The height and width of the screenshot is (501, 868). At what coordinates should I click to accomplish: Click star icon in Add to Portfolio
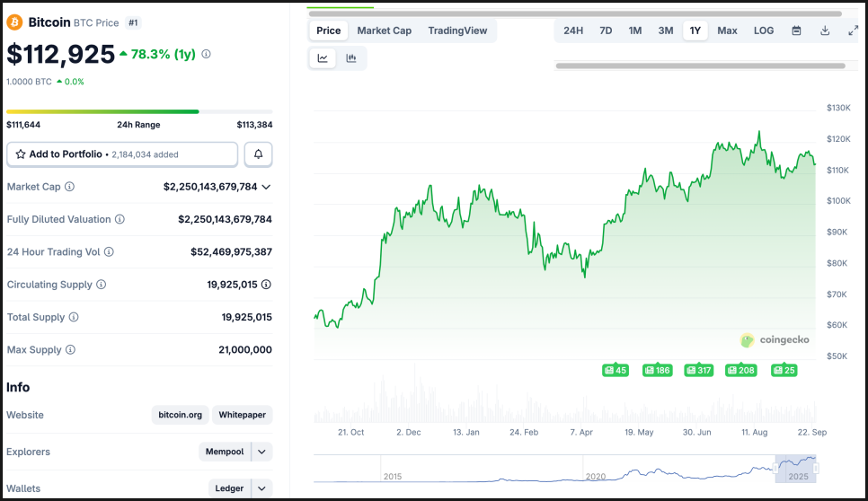[x=21, y=154]
